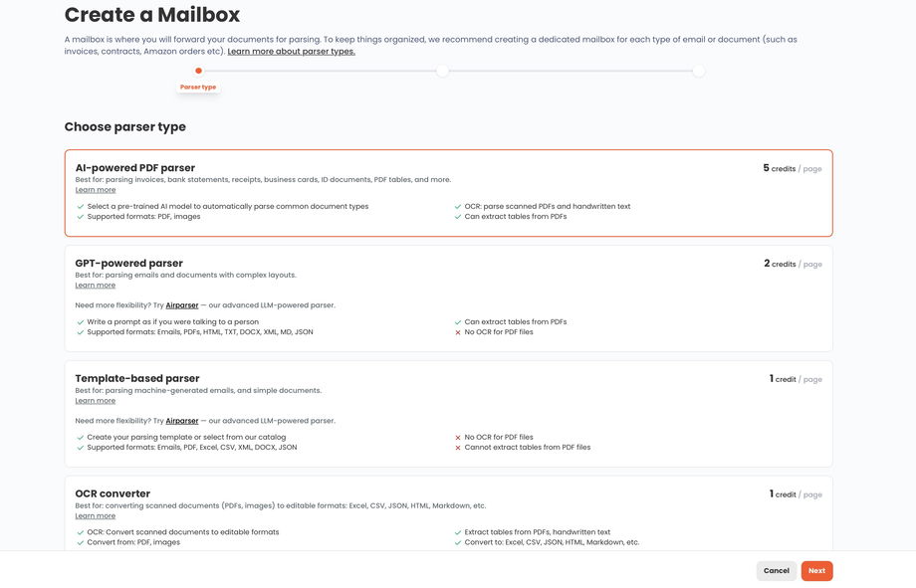916x588 pixels.
Task: Click green checkmark beside OCR scanned PDFs feature
Action: 458,207
